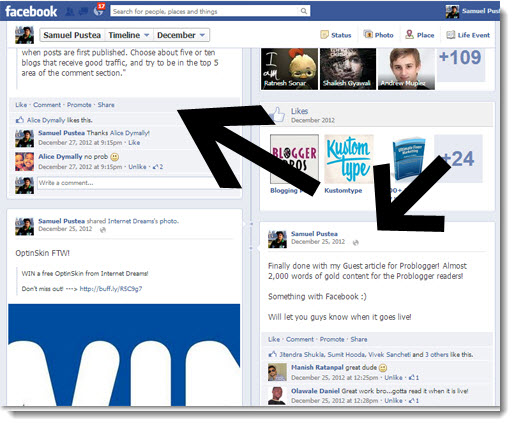The width and height of the screenshot is (515, 426).
Task: Click Samuel avatar on Problogger post
Action: point(277,239)
